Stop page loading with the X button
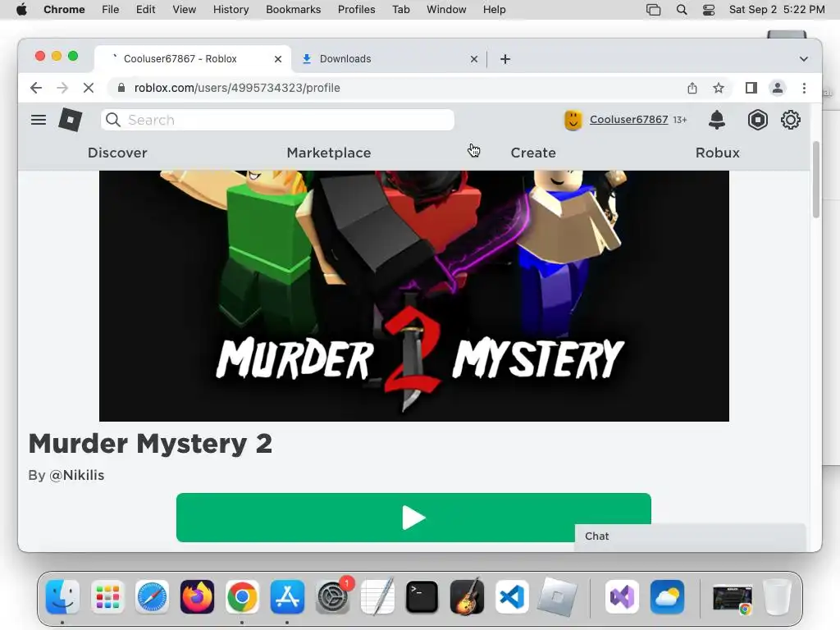840x630 pixels. tap(89, 88)
